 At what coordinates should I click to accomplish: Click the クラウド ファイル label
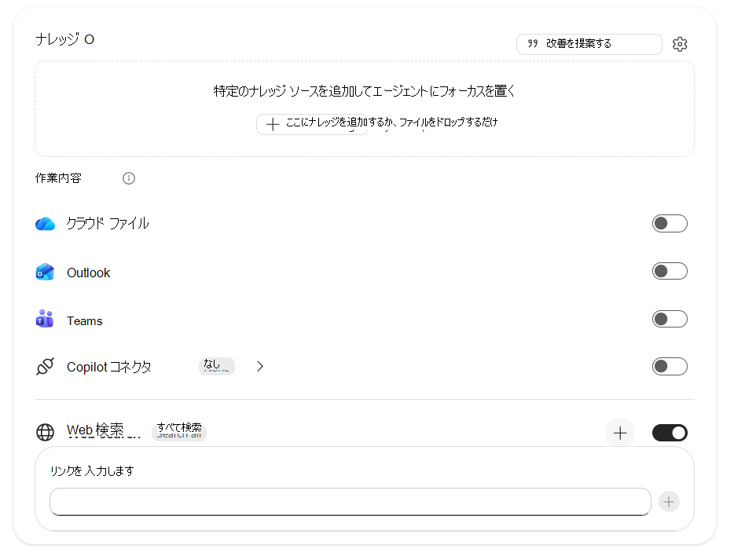(x=108, y=224)
